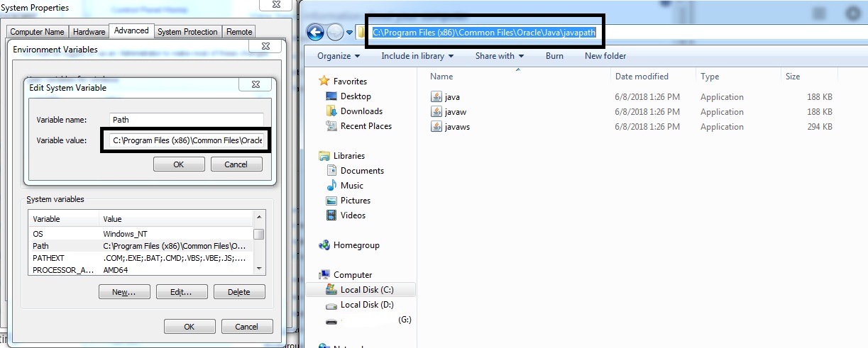
Task: Select the OS system variable row
Action: click(x=141, y=234)
